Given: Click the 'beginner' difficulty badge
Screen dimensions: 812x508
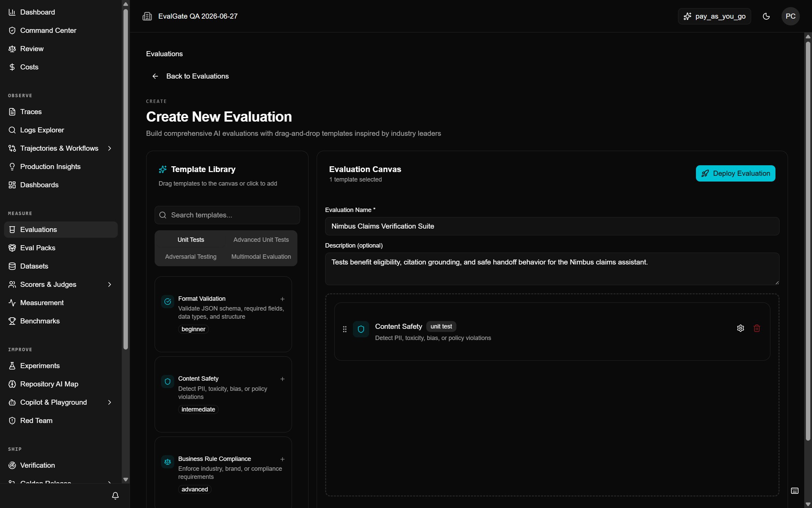Looking at the screenshot, I should click(x=193, y=329).
